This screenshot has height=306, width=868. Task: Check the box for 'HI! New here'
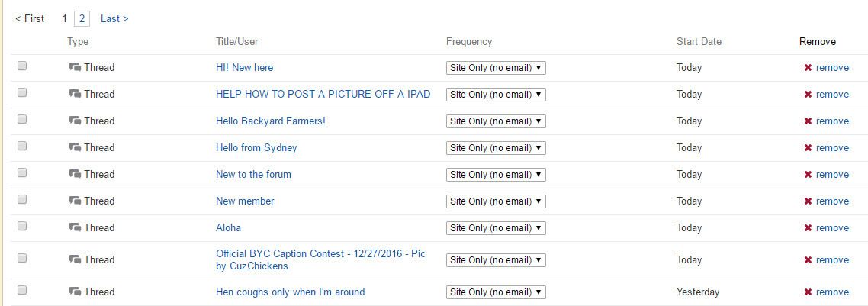point(22,66)
